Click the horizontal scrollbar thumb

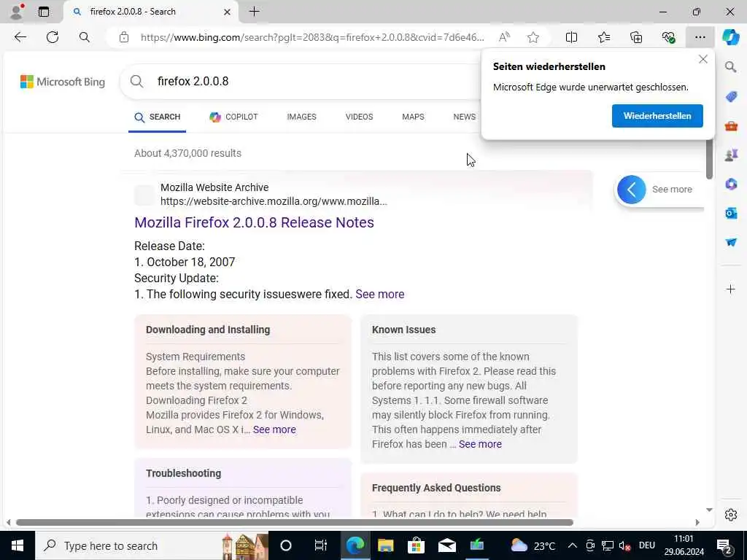pos(295,522)
